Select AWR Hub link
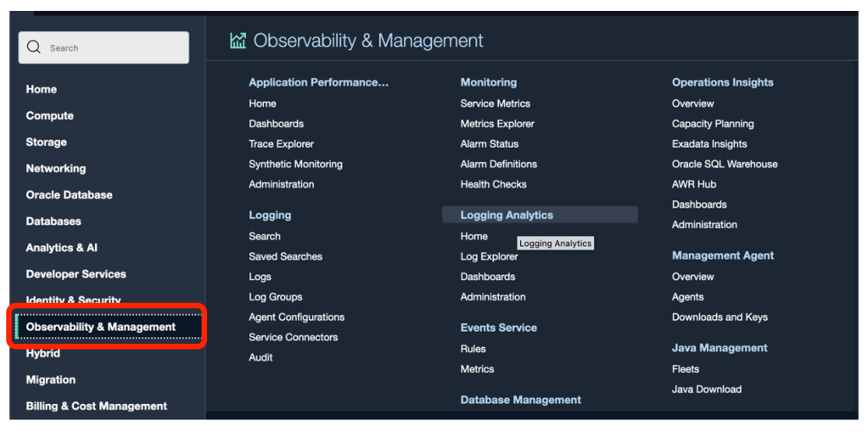 [693, 184]
